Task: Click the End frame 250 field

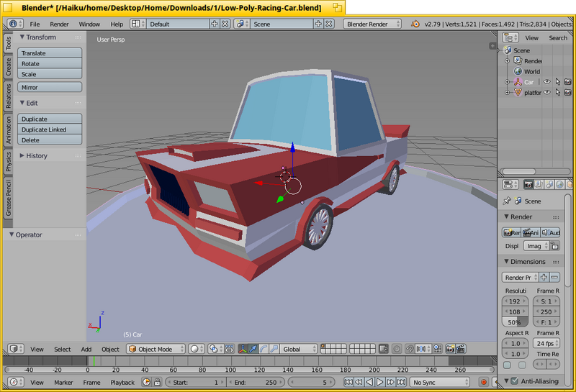Action: pyautogui.click(x=256, y=383)
